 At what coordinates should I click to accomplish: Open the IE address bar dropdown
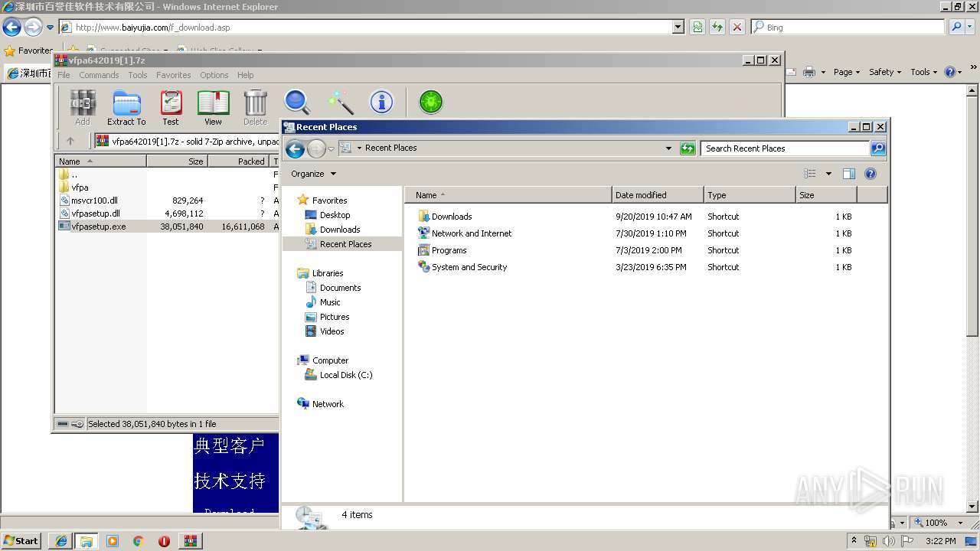(678, 28)
